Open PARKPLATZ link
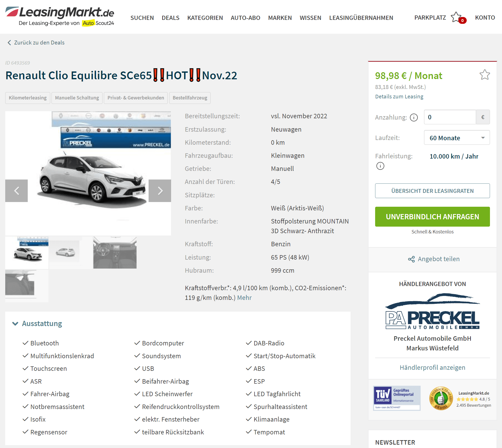The image size is (502, 448). (x=430, y=18)
